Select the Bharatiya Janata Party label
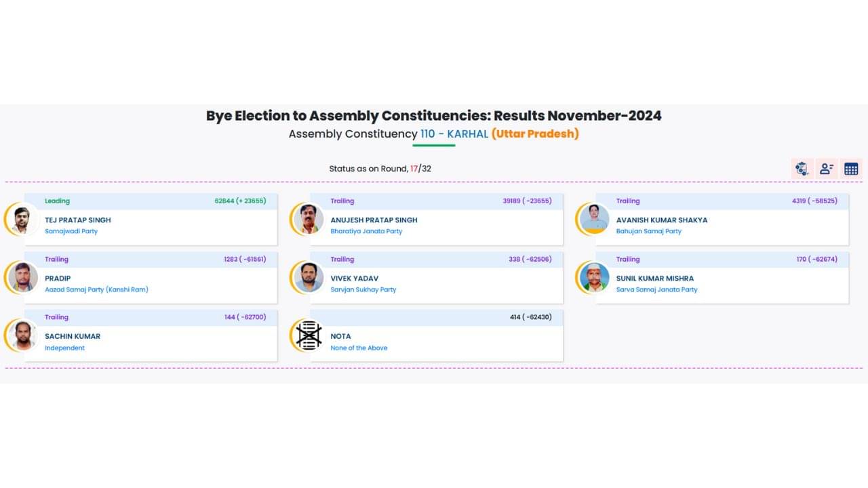Screen dimensions: 868x488 pyautogui.click(x=366, y=231)
